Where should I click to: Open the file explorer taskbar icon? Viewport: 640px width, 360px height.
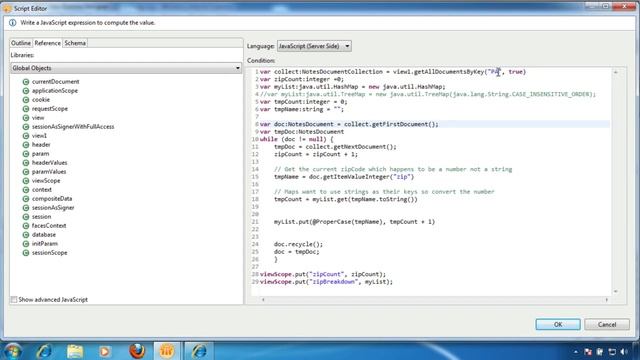tap(75, 351)
